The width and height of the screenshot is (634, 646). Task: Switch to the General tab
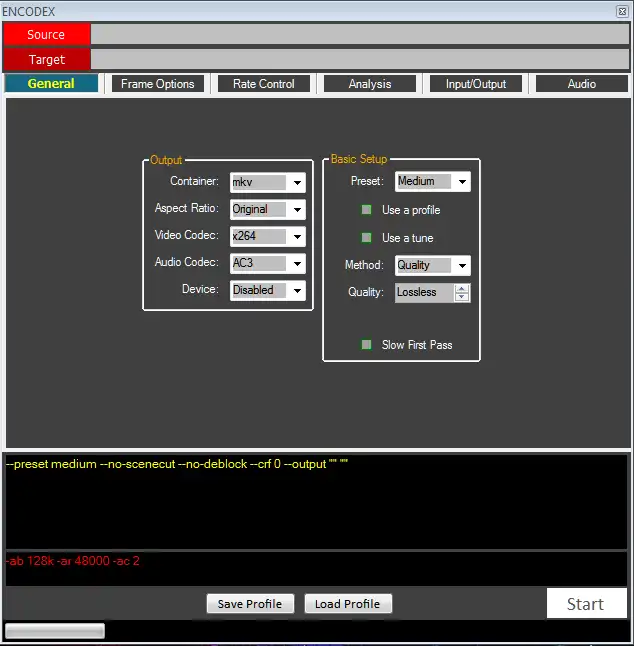pos(51,84)
